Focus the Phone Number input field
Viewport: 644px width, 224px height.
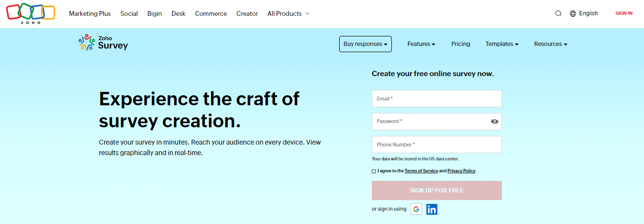point(437,145)
